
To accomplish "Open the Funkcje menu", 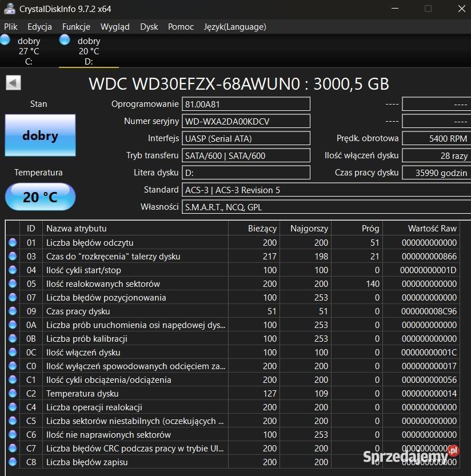I will pos(76,27).
